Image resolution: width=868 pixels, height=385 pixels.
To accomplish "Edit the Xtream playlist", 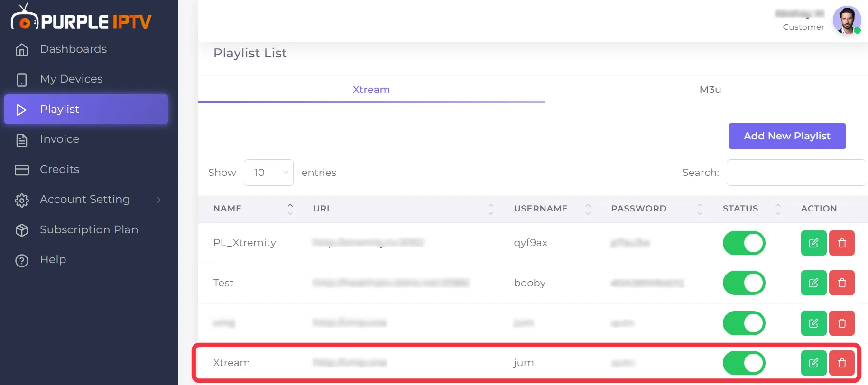I will (814, 363).
